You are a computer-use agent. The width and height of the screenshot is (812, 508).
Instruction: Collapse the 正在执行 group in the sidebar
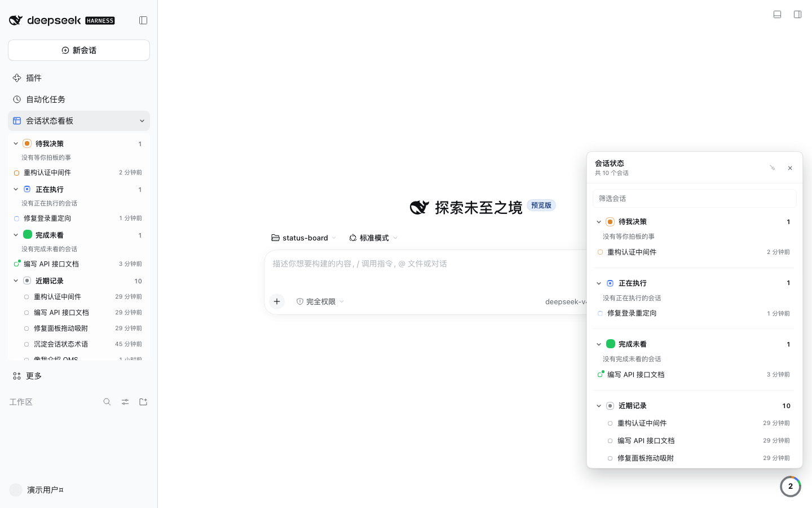click(x=16, y=189)
